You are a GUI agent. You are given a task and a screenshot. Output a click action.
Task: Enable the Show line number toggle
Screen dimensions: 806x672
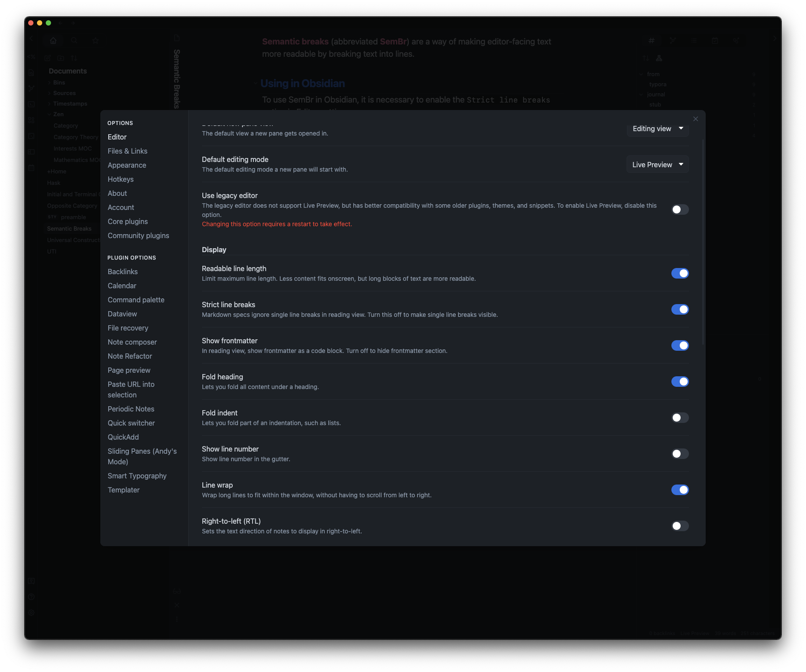(x=680, y=454)
